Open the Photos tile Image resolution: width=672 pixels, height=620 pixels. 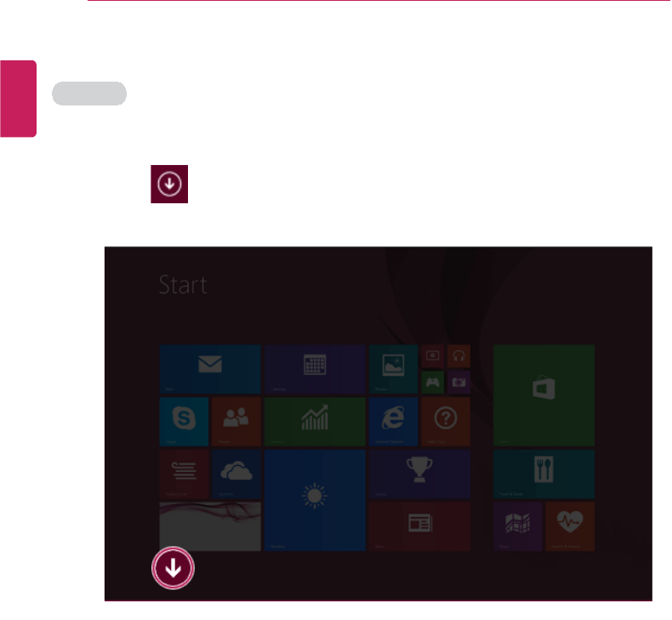[394, 369]
